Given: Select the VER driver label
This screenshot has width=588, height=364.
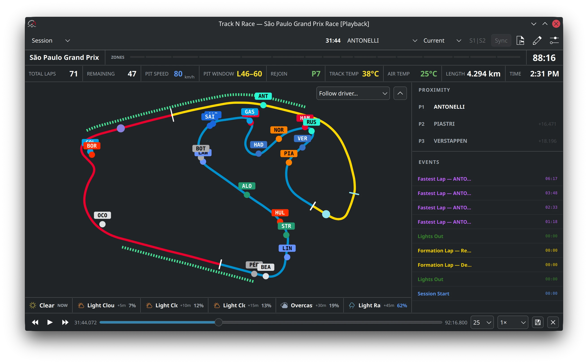Looking at the screenshot, I should pyautogui.click(x=302, y=139).
